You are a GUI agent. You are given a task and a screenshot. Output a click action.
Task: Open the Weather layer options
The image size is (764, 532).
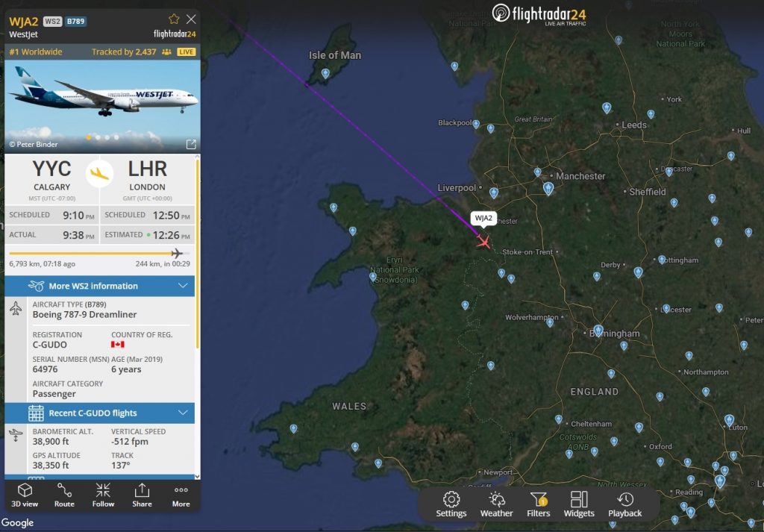(x=496, y=504)
